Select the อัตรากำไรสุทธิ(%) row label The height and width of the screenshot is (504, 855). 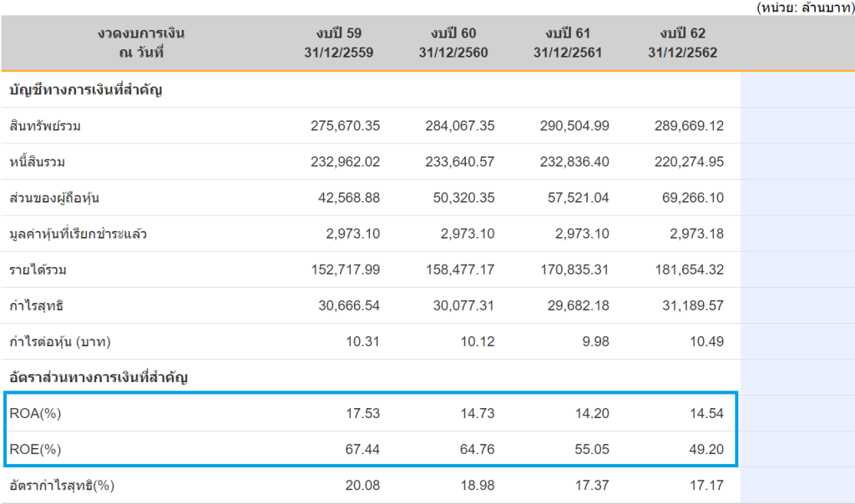(x=61, y=485)
